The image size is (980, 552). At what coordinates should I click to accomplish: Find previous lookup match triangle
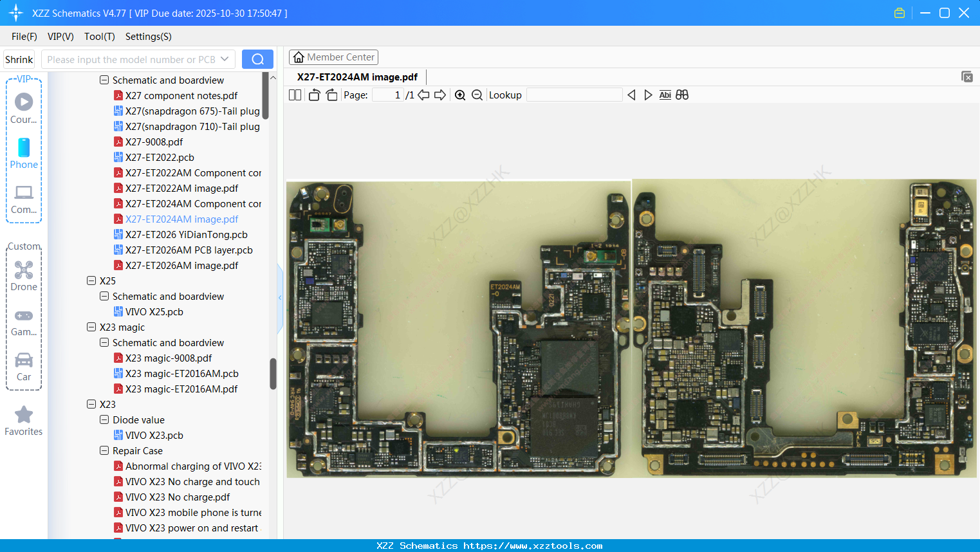pyautogui.click(x=631, y=95)
